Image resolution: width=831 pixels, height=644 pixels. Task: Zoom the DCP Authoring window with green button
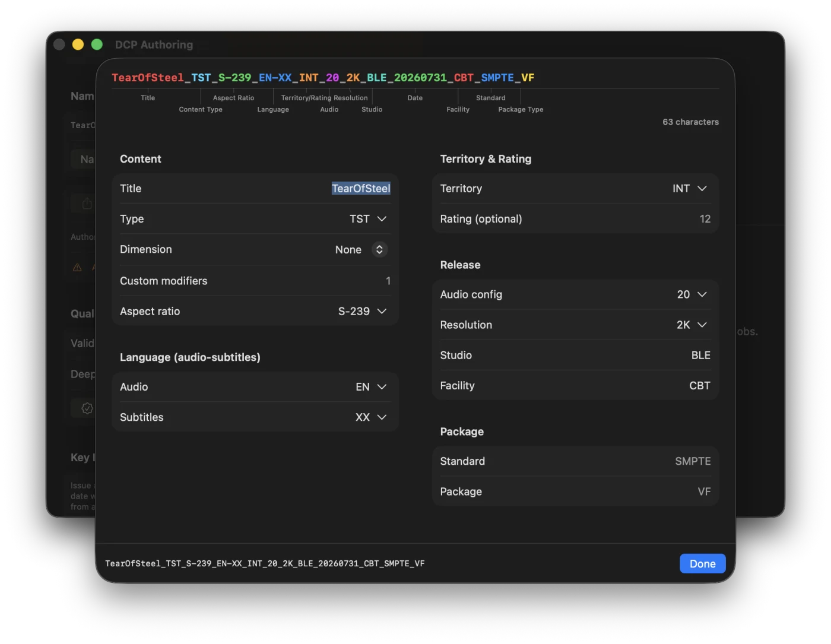pyautogui.click(x=97, y=45)
